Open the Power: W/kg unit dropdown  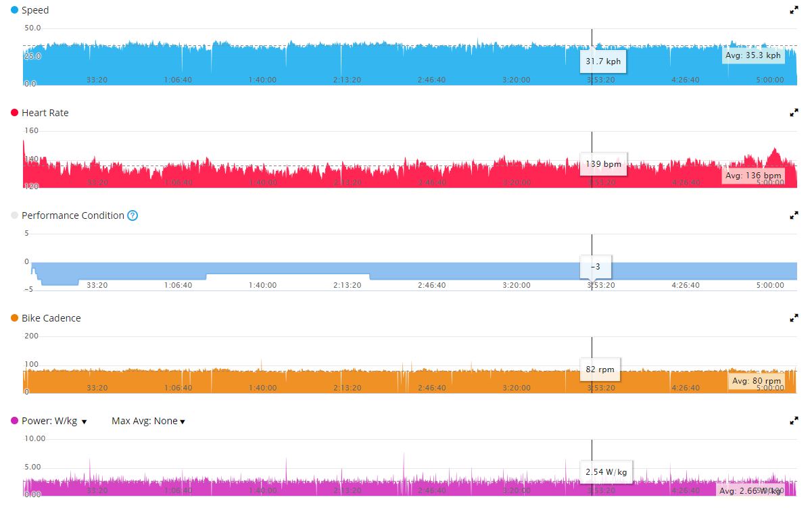click(54, 421)
